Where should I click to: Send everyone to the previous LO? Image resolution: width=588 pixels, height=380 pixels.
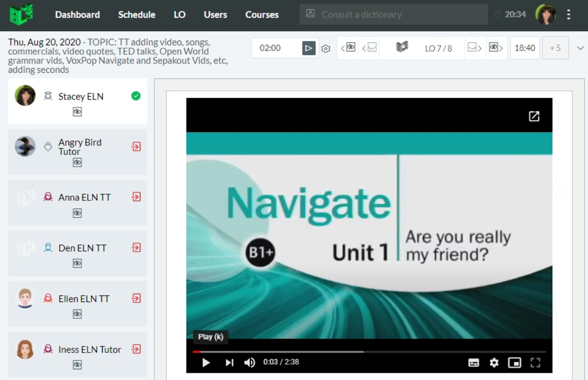[x=369, y=48]
